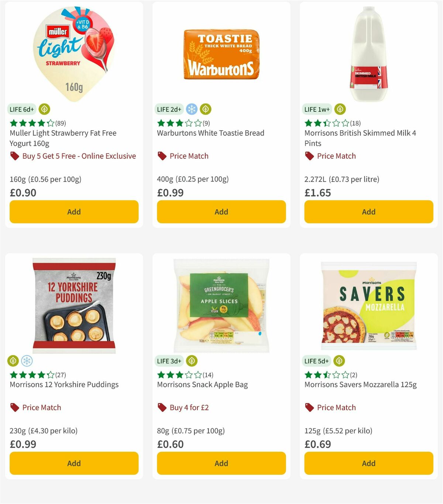The width and height of the screenshot is (443, 504).
Task: Open the Morrisons Snack Apple Bag product page
Action: pyautogui.click(x=202, y=384)
